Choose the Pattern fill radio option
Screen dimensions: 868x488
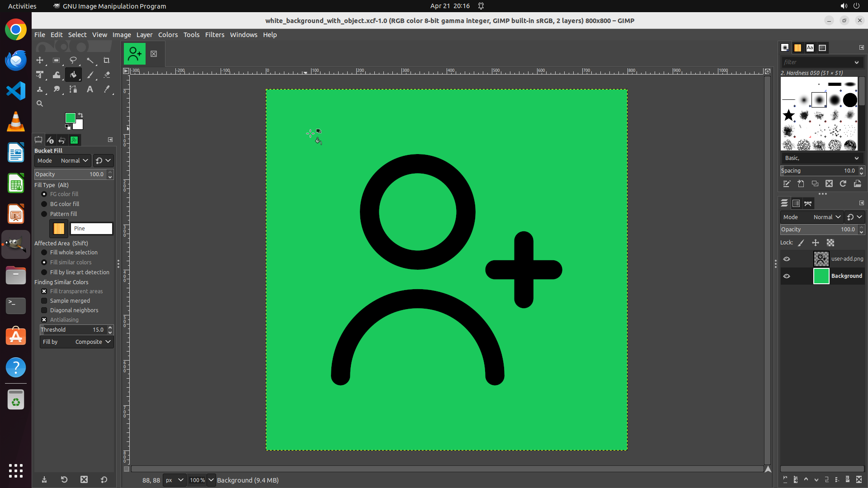(x=44, y=214)
